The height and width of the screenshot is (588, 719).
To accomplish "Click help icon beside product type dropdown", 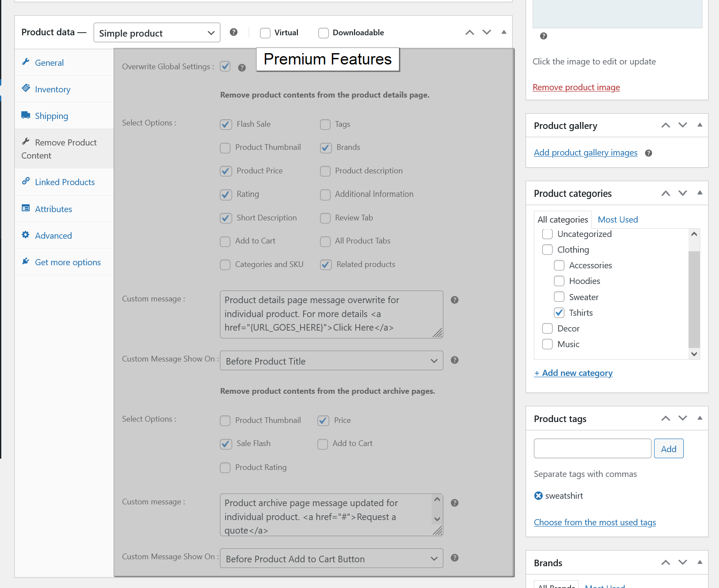I will [233, 32].
